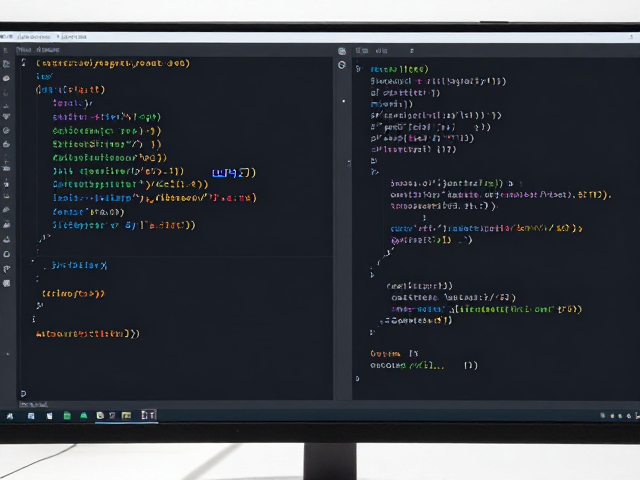Switch to the first tab of the left editor
640x480 pixels.
(x=24, y=50)
